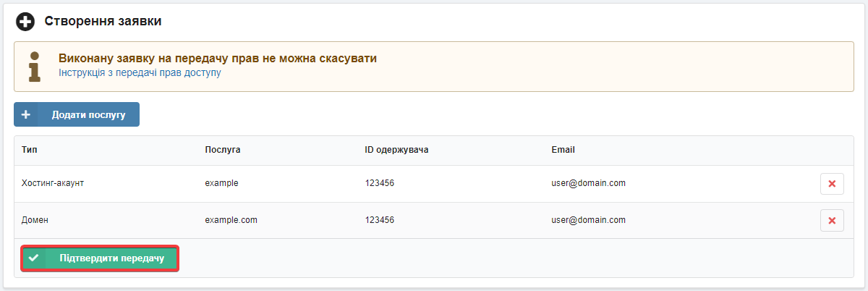868x291 pixels.
Task: Click the Послуга column header
Action: [223, 150]
